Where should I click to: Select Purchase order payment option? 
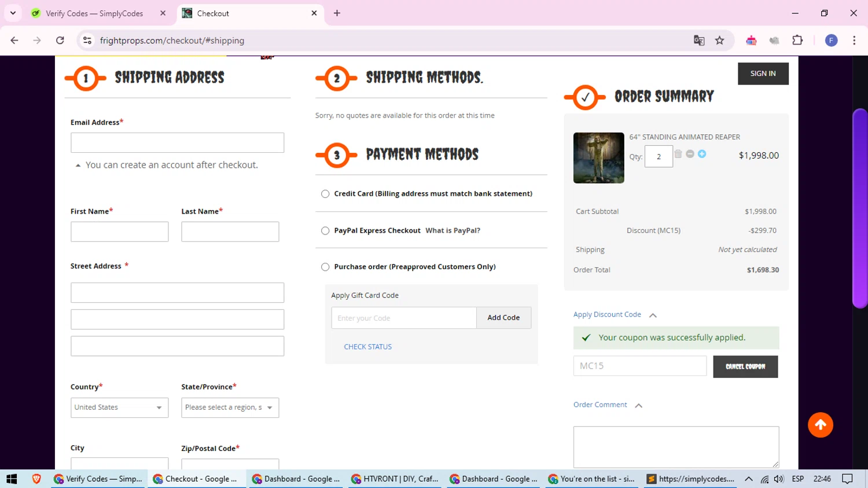[x=325, y=267]
